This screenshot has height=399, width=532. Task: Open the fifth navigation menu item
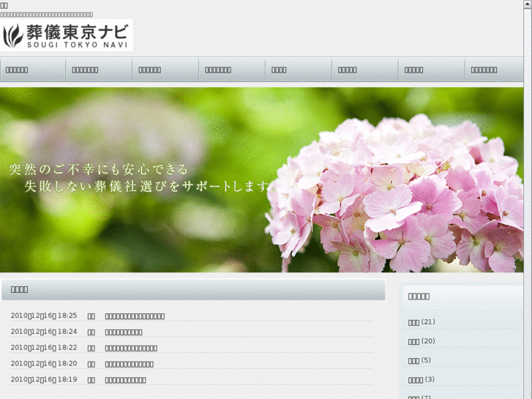(279, 70)
